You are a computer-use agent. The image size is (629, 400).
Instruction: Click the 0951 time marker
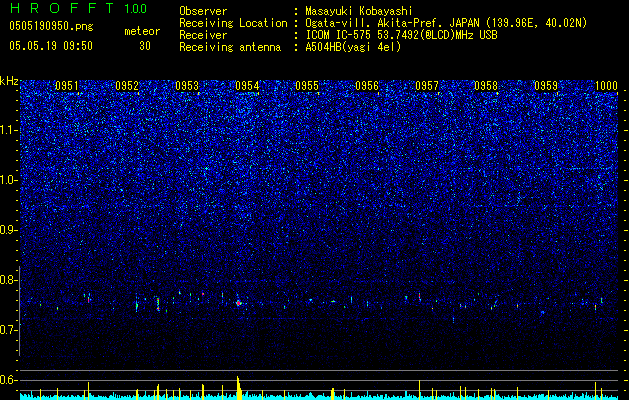click(67, 86)
